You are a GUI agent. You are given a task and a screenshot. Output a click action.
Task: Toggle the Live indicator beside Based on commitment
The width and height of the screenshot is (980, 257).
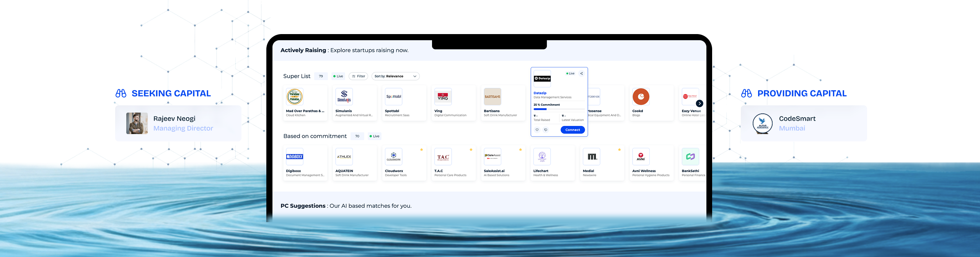point(374,136)
